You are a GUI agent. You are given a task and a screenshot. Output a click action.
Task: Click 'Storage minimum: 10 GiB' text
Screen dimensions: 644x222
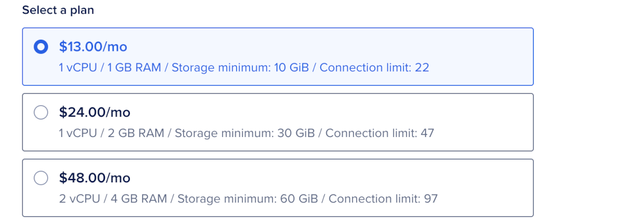240,68
